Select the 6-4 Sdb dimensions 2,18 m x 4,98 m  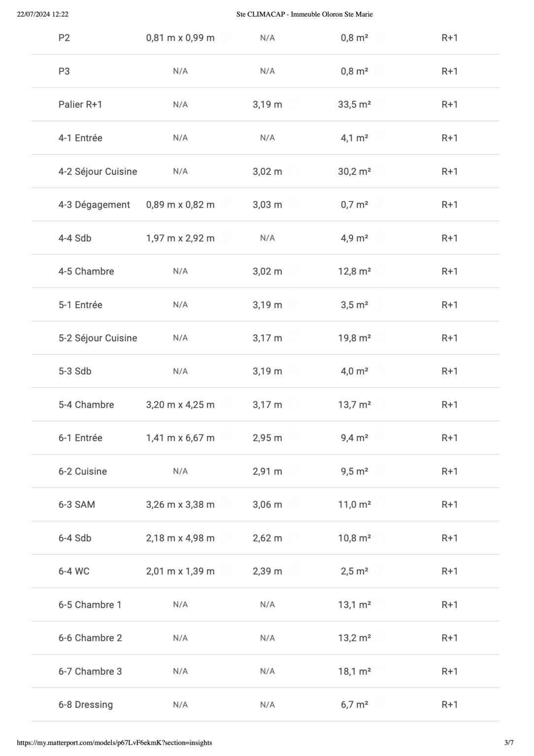coord(180,538)
